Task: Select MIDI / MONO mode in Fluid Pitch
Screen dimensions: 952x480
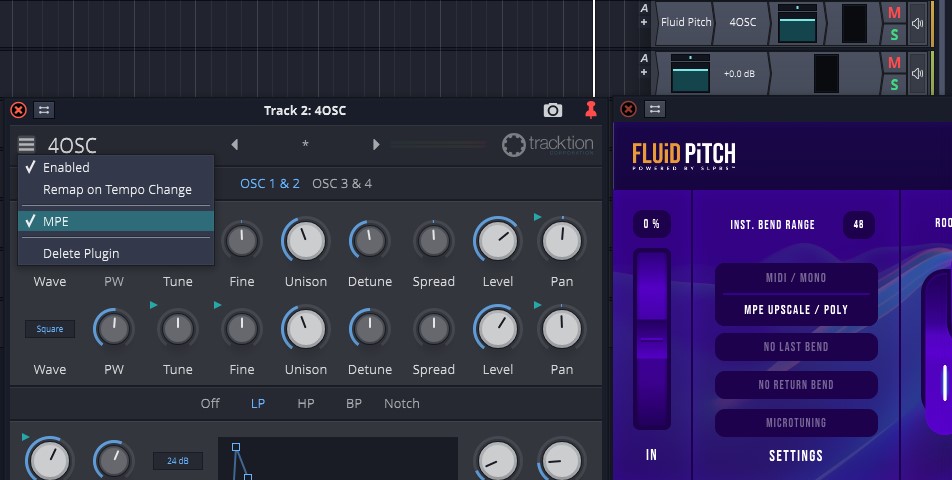Action: click(795, 278)
